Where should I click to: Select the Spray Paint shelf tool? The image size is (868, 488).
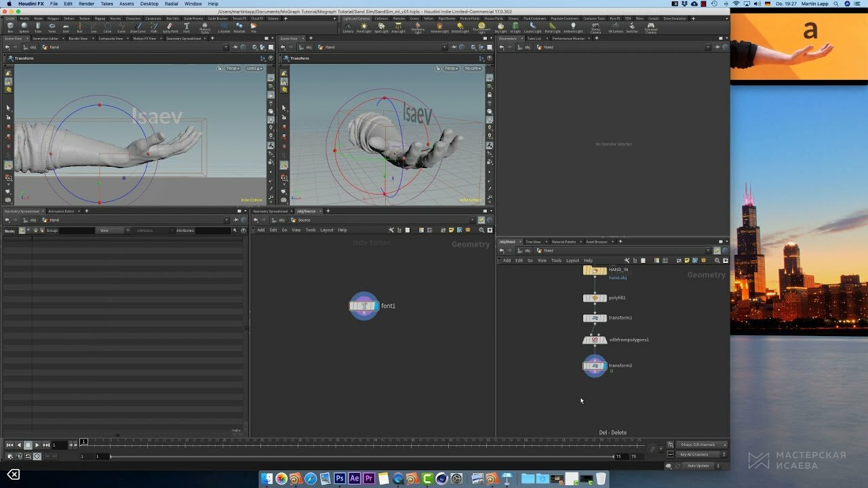point(170,26)
